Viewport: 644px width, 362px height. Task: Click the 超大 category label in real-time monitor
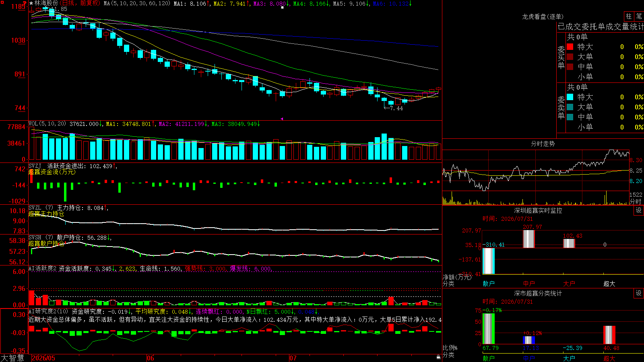[x=609, y=284]
